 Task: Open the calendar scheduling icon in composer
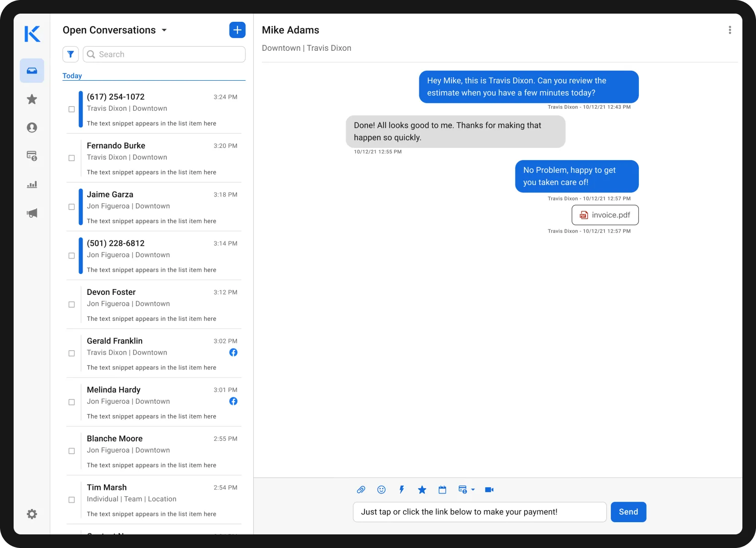pyautogui.click(x=442, y=489)
